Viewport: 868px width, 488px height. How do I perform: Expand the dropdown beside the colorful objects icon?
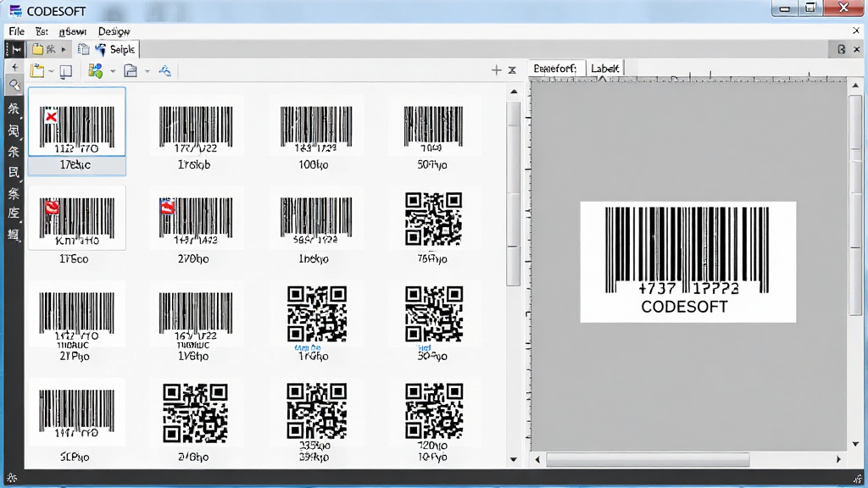[x=113, y=71]
